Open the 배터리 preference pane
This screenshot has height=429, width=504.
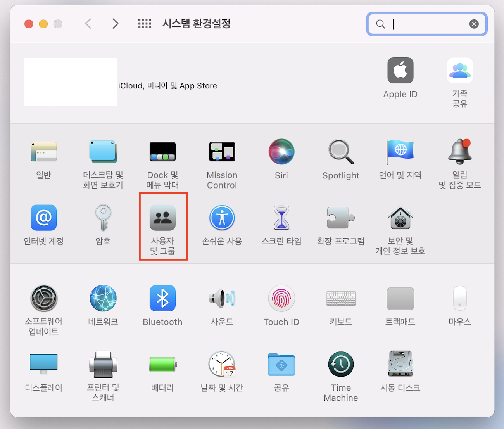(162, 364)
